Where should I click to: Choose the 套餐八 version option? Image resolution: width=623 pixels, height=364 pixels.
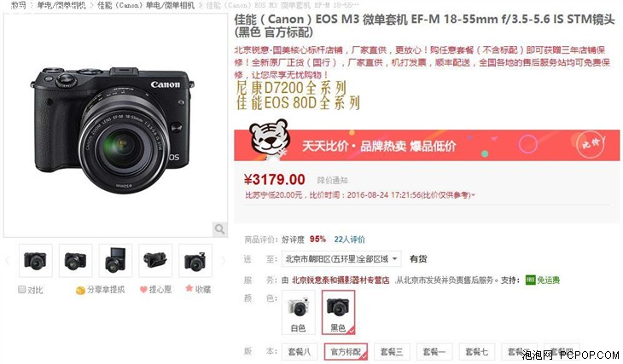click(300, 352)
